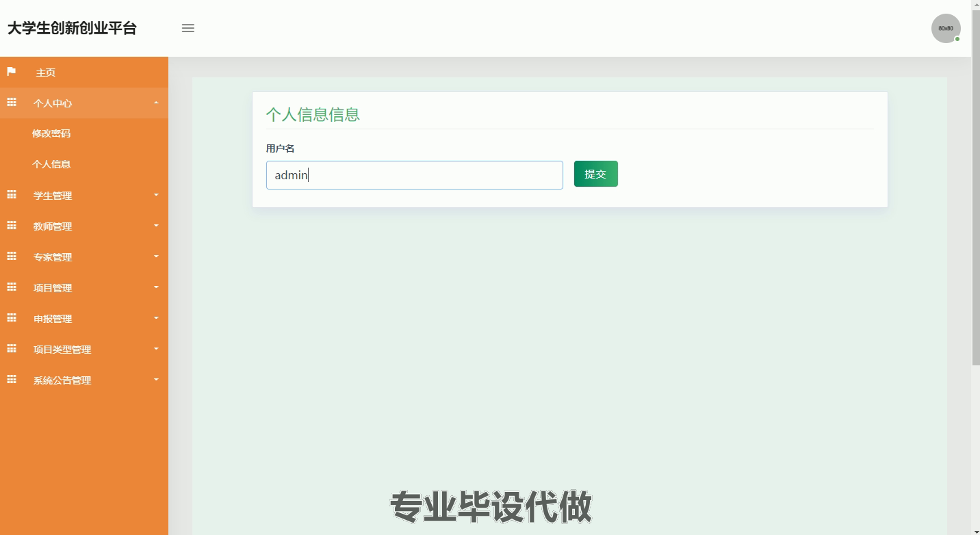Click the grid icon beside 学生管理

[x=12, y=195]
